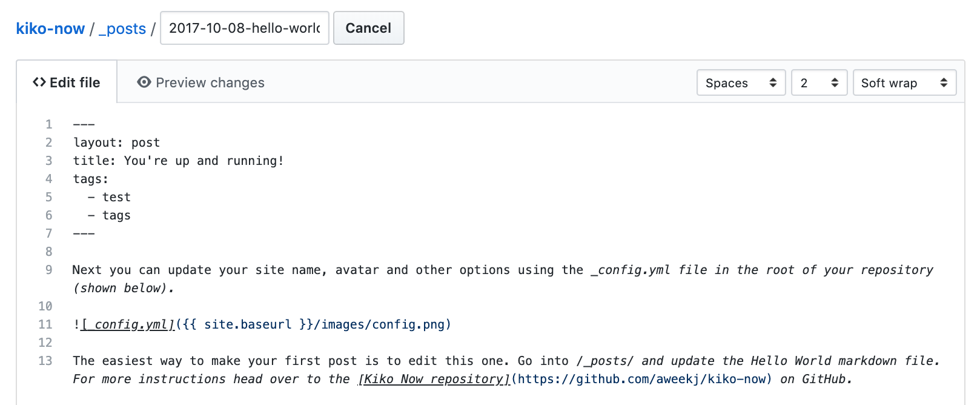Image resolution: width=980 pixels, height=405 pixels.
Task: Switch to the Edit file tab
Action: [x=67, y=82]
